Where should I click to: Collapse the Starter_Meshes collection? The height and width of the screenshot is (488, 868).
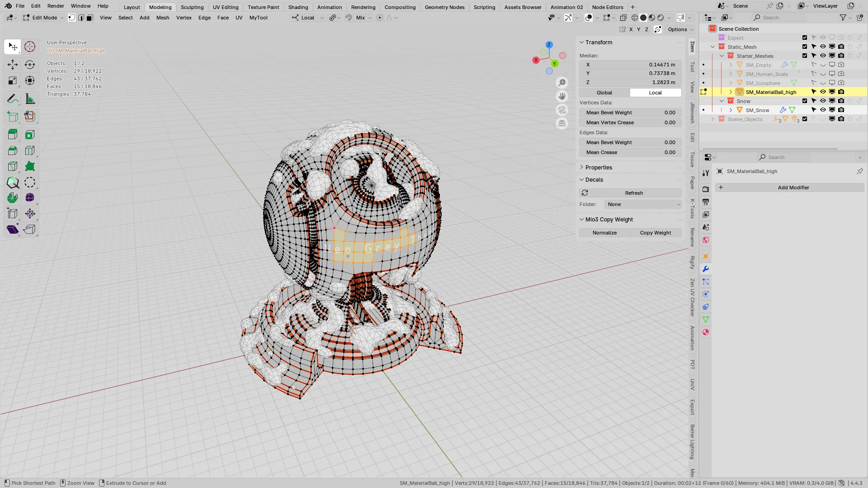(x=722, y=56)
